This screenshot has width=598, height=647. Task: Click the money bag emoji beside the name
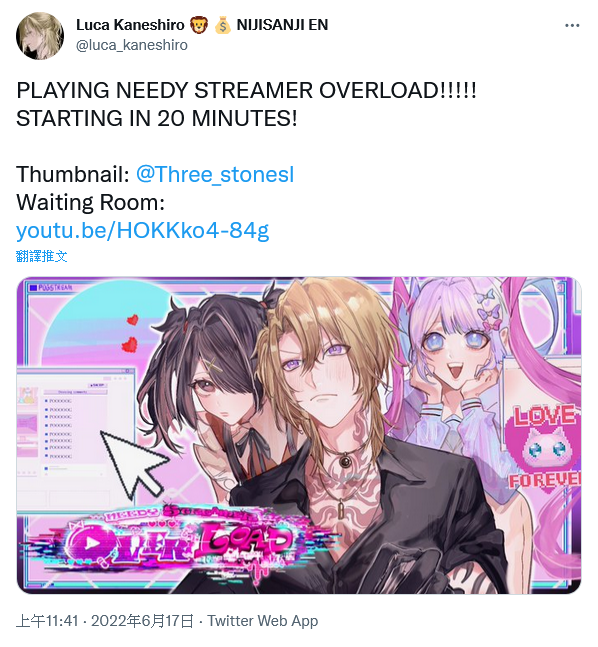pyautogui.click(x=222, y=25)
